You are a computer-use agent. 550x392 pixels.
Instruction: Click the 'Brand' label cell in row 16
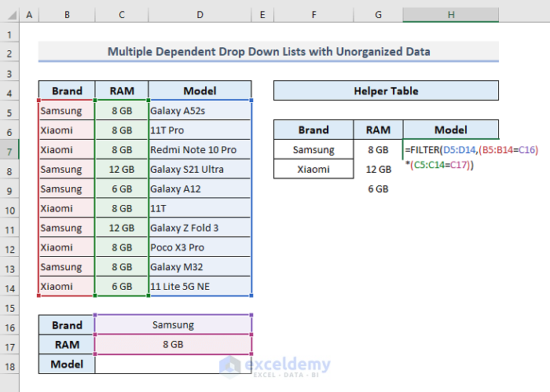(67, 325)
